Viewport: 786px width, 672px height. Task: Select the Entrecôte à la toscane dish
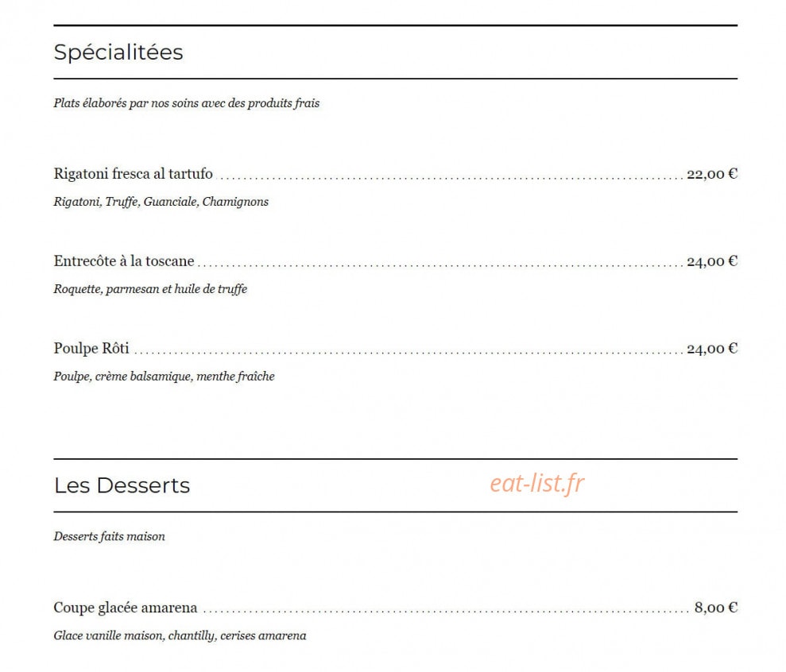click(x=124, y=261)
